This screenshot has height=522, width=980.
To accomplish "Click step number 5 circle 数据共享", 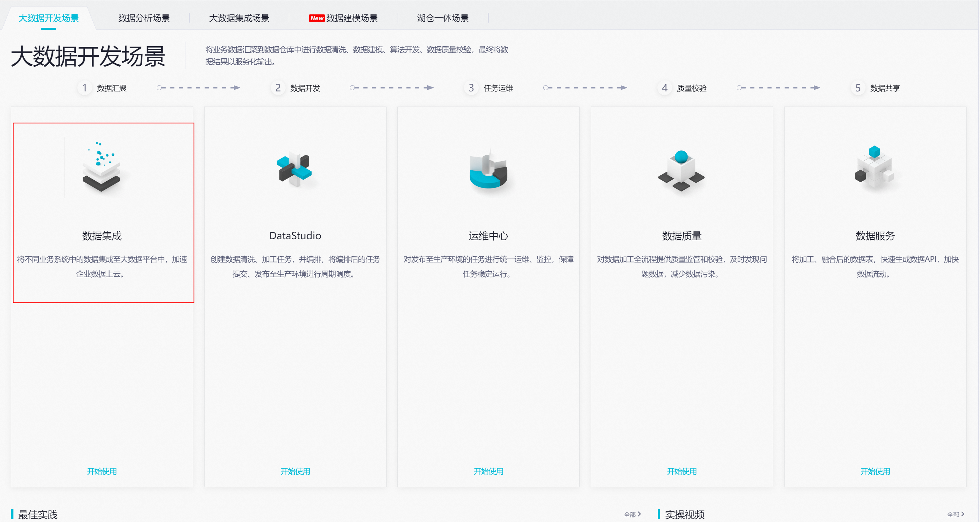I will click(857, 88).
